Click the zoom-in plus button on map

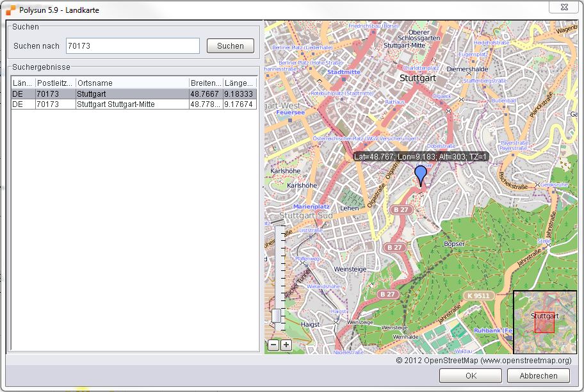[x=286, y=345]
